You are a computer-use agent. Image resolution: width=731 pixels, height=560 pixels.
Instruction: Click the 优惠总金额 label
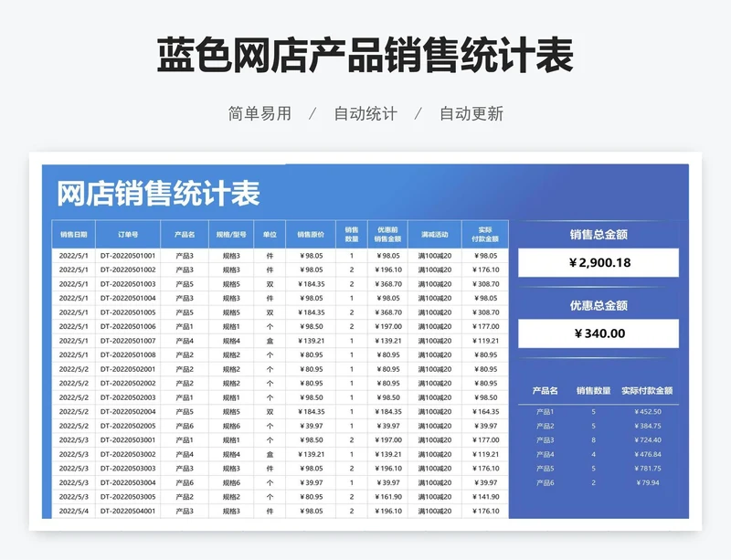point(599,305)
